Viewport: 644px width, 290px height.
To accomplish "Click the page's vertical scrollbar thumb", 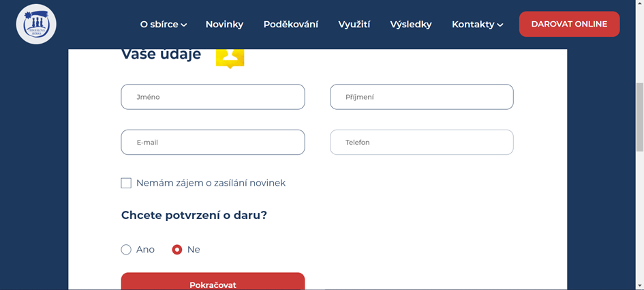I will pos(639,116).
